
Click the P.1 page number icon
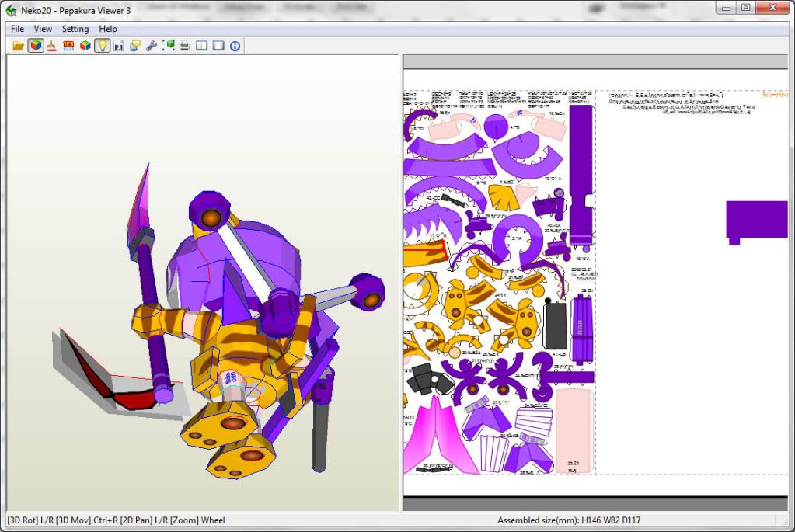(119, 46)
